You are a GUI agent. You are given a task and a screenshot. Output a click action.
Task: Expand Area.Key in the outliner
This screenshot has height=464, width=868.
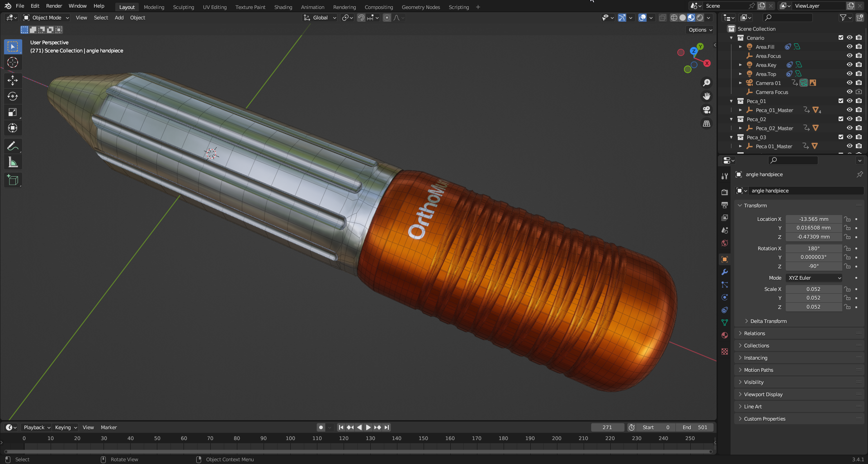(741, 65)
